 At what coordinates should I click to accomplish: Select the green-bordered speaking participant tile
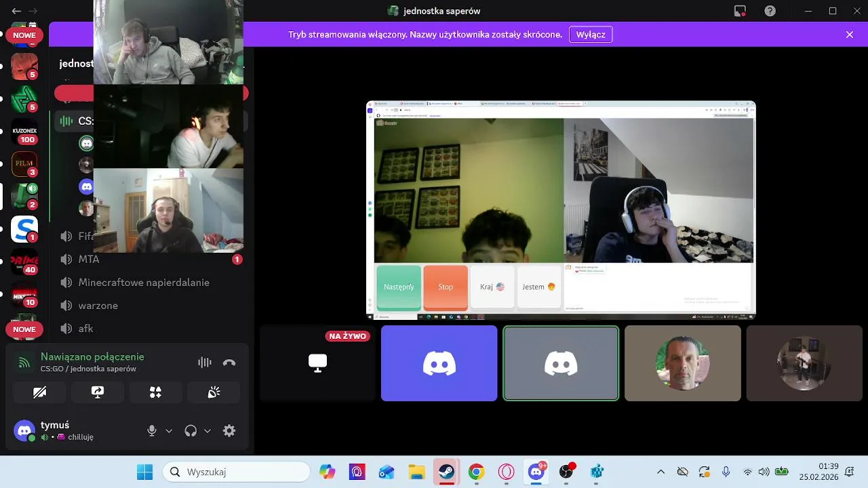coord(561,363)
